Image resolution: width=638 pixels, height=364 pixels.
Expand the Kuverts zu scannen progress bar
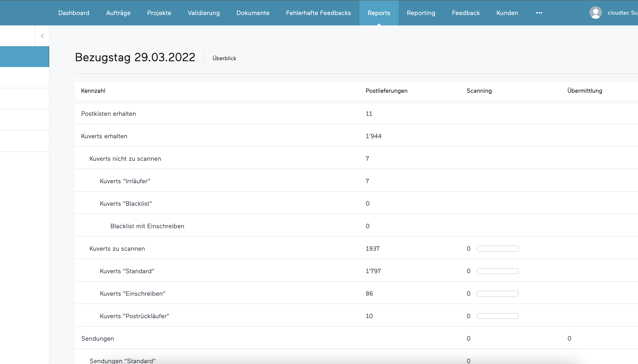point(497,248)
